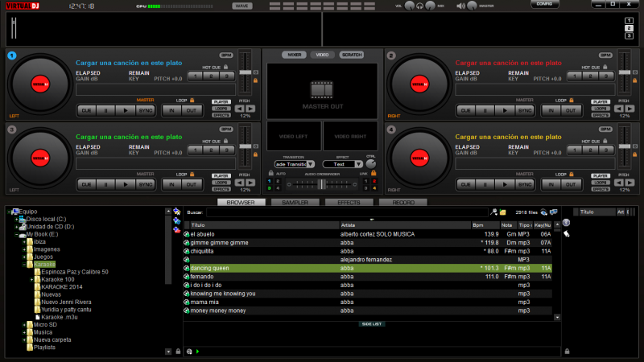Click the yellow folder icon beside the search box
Screen dimensions: 644x362
(502, 212)
